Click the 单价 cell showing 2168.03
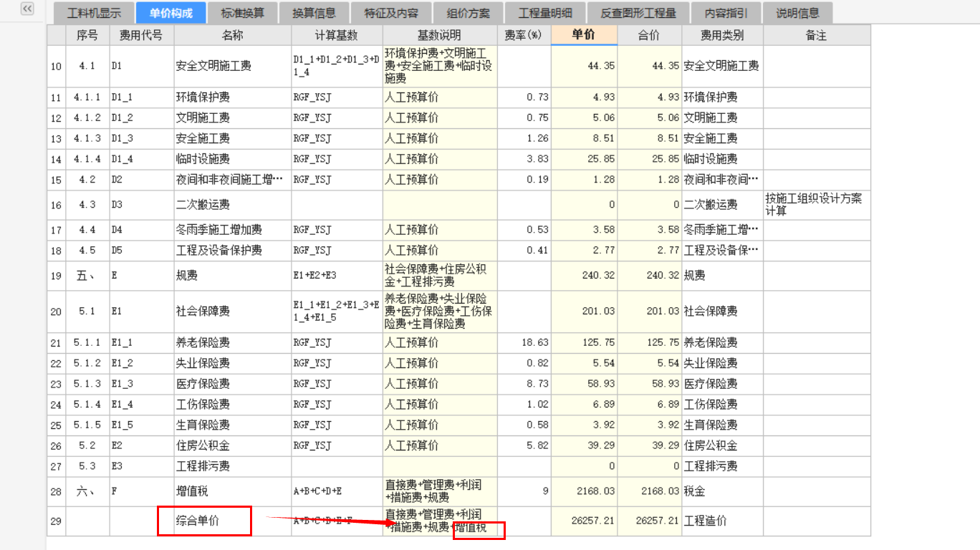The width and height of the screenshot is (980, 550). pos(584,492)
